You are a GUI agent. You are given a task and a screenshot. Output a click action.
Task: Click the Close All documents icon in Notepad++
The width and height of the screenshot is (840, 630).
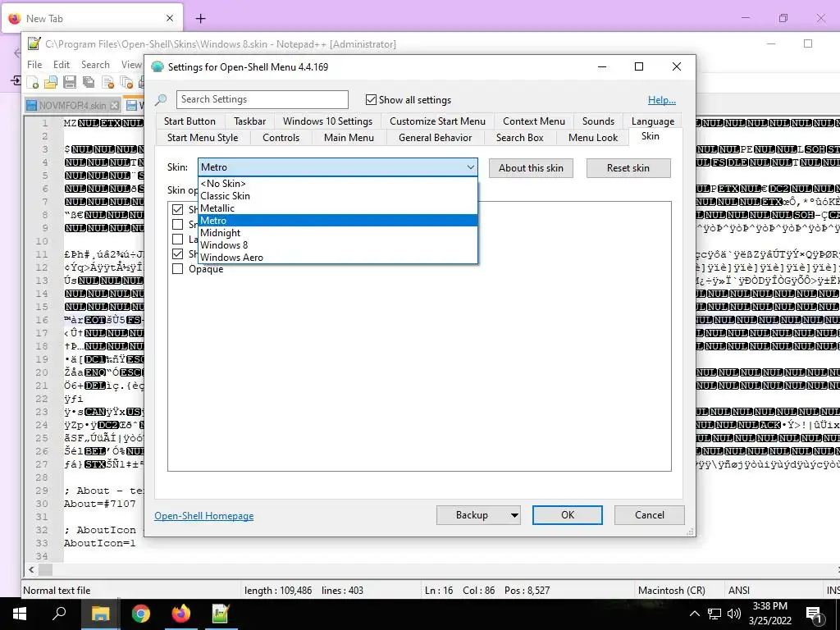click(x=126, y=83)
